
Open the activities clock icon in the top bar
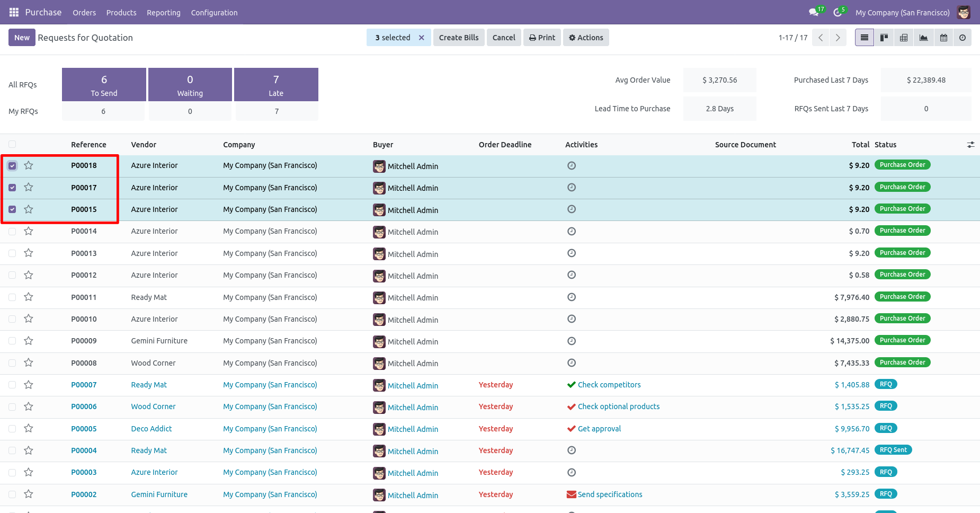pyautogui.click(x=838, y=12)
